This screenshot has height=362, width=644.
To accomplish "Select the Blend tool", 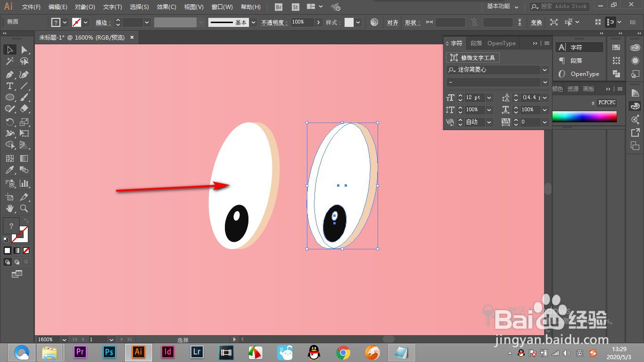I will (24, 170).
